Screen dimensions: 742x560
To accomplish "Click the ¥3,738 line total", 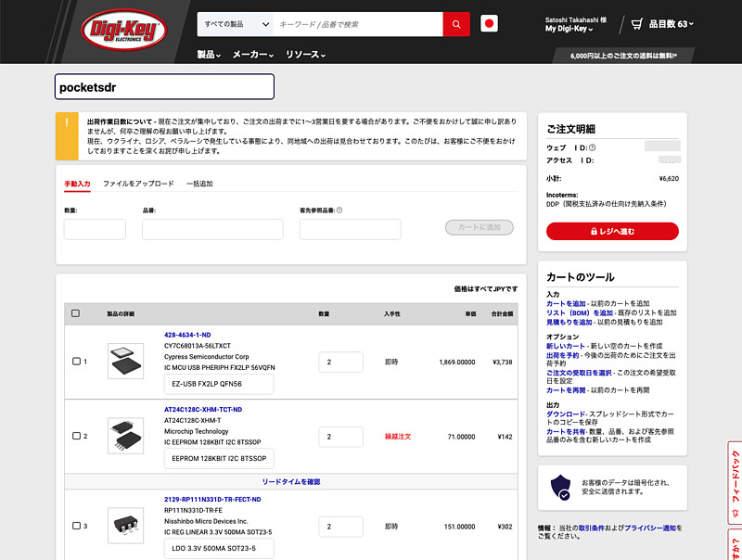I will (x=502, y=362).
